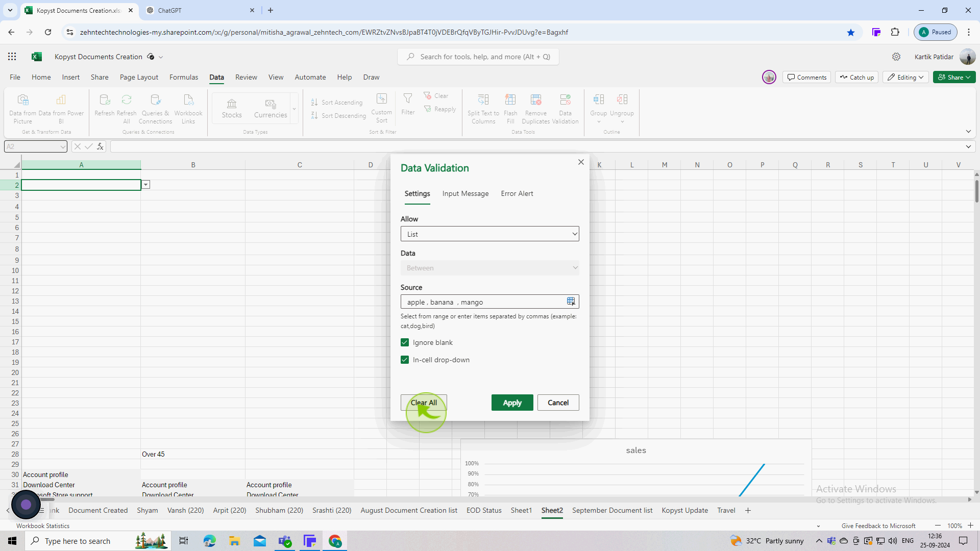The height and width of the screenshot is (551, 980).
Task: Open the settings gear icon
Action: [x=896, y=57]
